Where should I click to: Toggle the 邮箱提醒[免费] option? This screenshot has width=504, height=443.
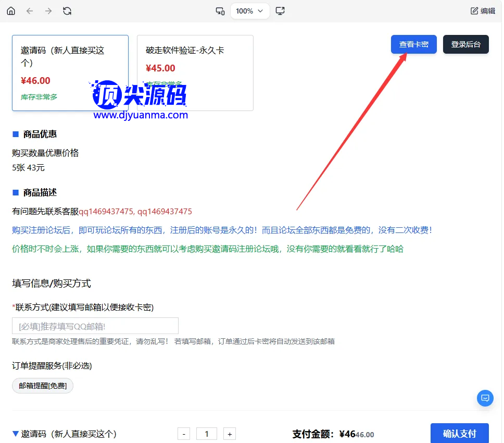(x=43, y=386)
